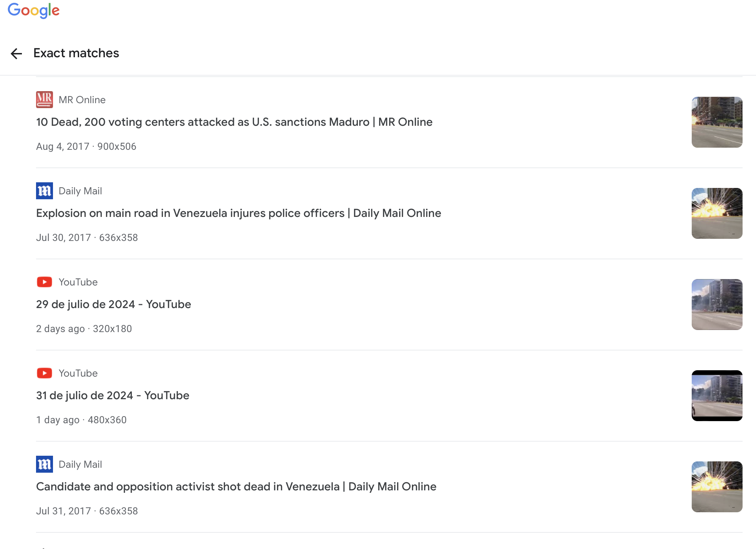View the explosion thumbnail dated Jul 30, 2017
The width and height of the screenshot is (756, 549).
click(x=717, y=213)
